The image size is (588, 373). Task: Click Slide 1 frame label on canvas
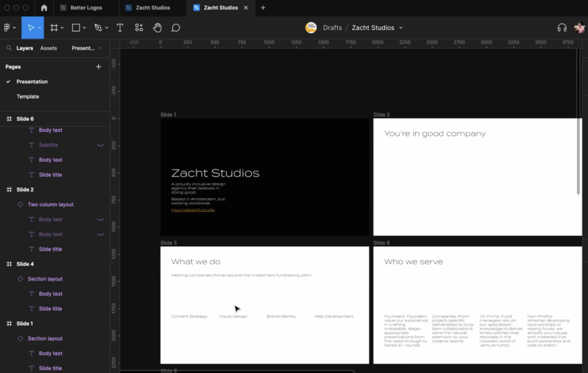click(x=168, y=115)
